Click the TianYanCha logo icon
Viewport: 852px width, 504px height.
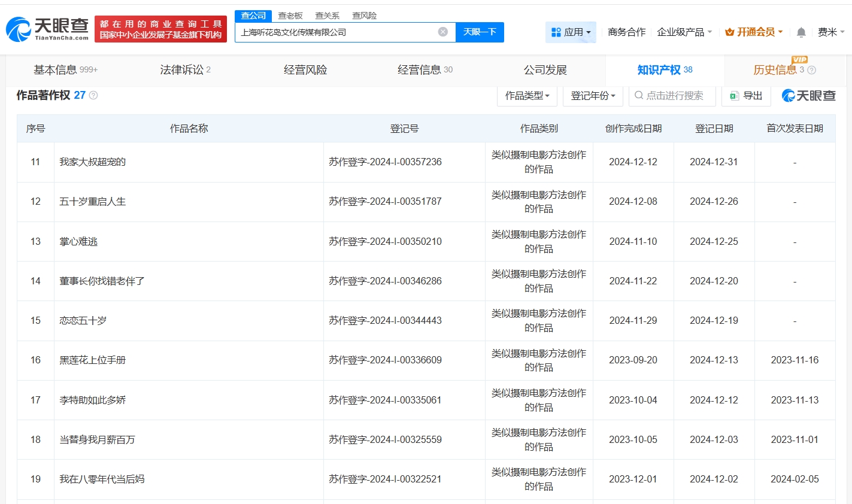19,29
